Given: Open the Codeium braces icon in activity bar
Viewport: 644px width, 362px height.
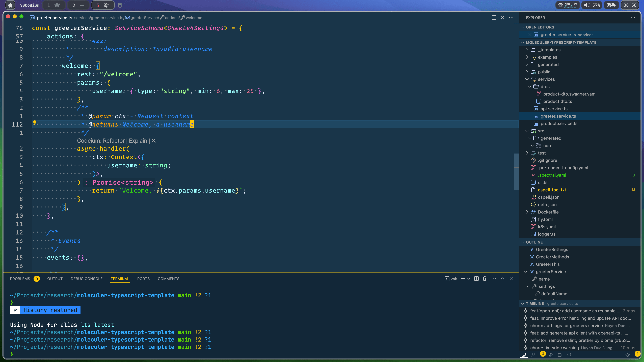Looking at the screenshot, I should (x=569, y=354).
